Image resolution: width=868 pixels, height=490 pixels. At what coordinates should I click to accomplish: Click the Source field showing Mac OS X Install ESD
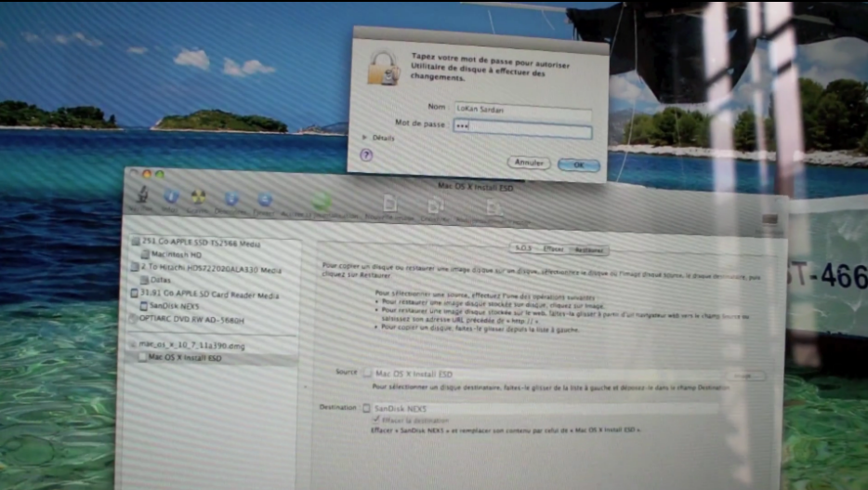[548, 374]
